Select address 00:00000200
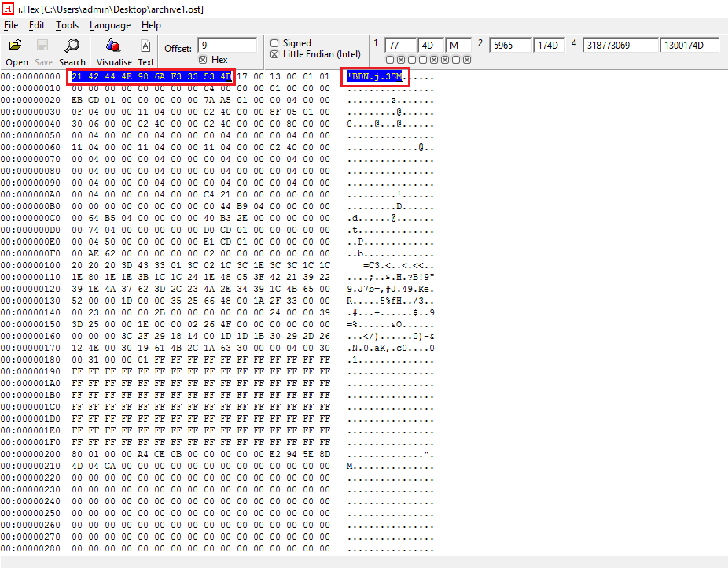728x568 pixels. (x=31, y=454)
